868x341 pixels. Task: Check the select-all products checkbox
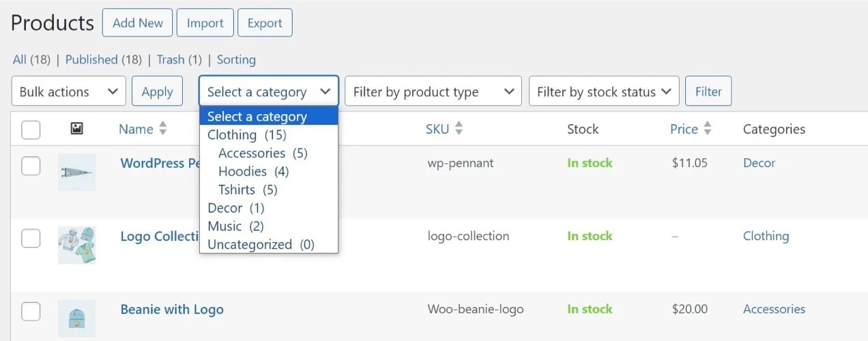(31, 130)
